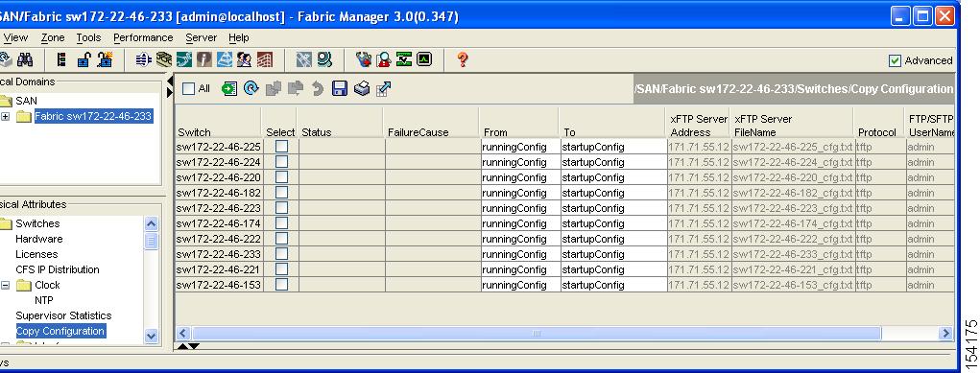Collapse left pane using upper black arrow
980x373 pixels.
click(170, 82)
